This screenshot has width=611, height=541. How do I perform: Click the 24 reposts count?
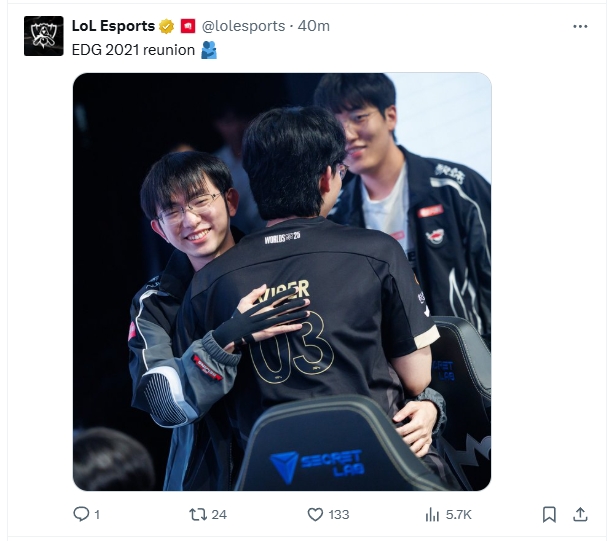coord(219,515)
